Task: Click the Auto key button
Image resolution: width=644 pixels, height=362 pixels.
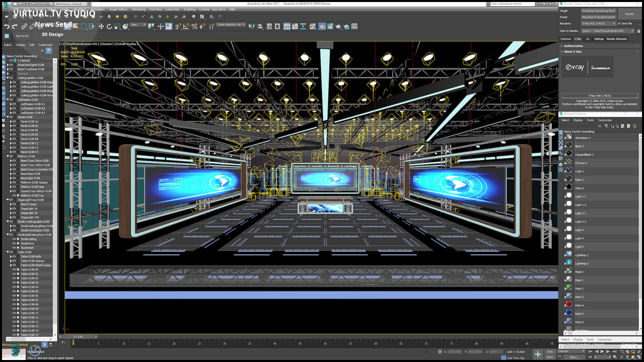Action: tap(550, 352)
